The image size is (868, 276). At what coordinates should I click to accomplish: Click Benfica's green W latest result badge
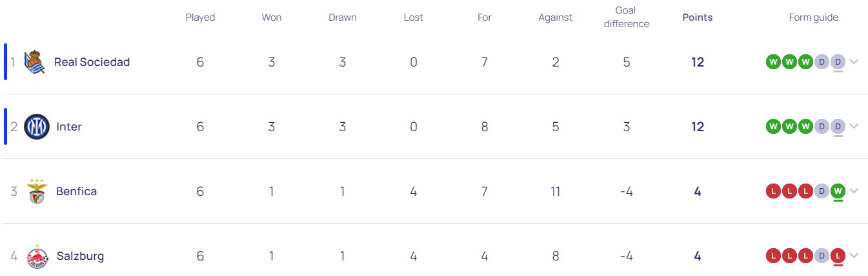click(x=838, y=191)
